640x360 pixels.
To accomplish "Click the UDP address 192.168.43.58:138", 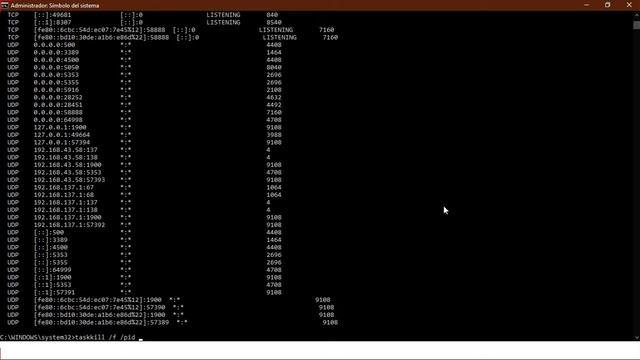I will pos(66,157).
